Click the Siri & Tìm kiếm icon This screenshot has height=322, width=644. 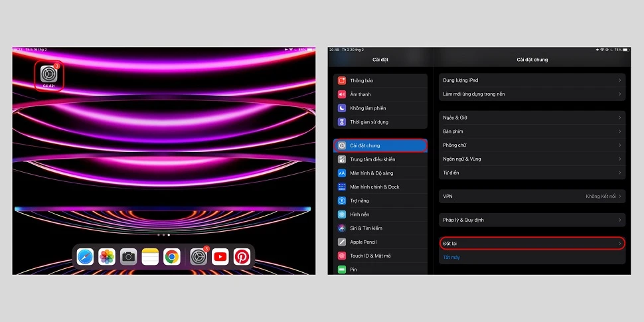point(342,228)
